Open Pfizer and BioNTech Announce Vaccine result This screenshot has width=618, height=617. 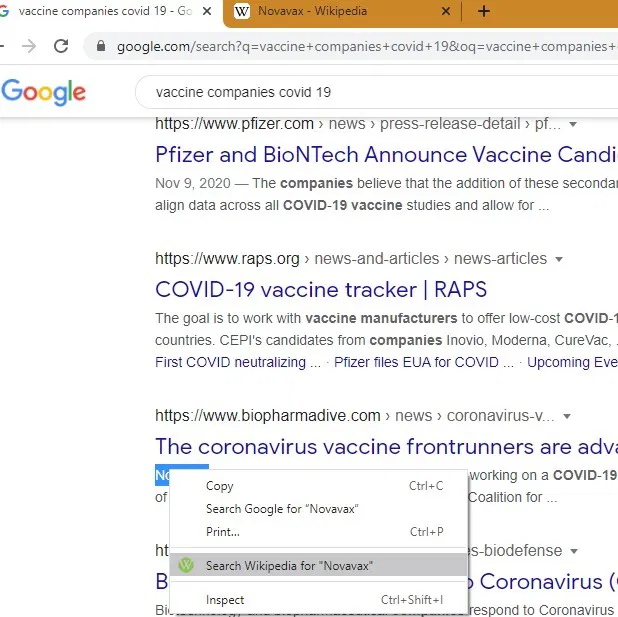tap(386, 154)
